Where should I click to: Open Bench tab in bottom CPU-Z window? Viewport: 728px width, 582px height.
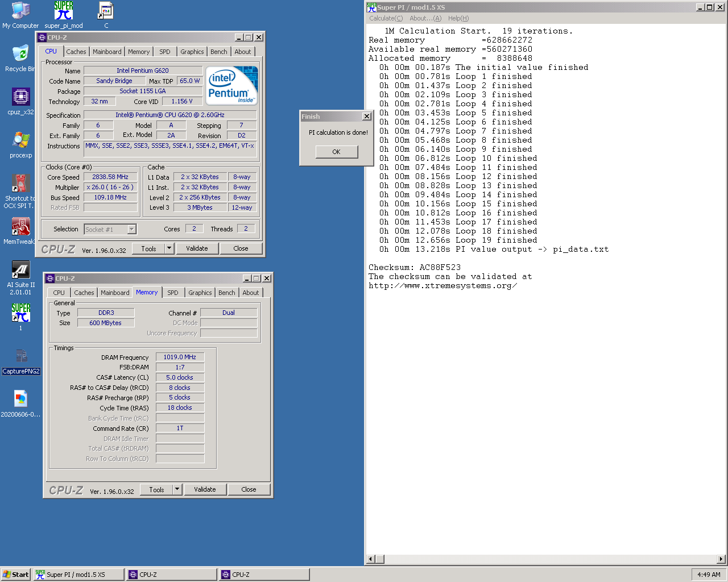tap(227, 293)
